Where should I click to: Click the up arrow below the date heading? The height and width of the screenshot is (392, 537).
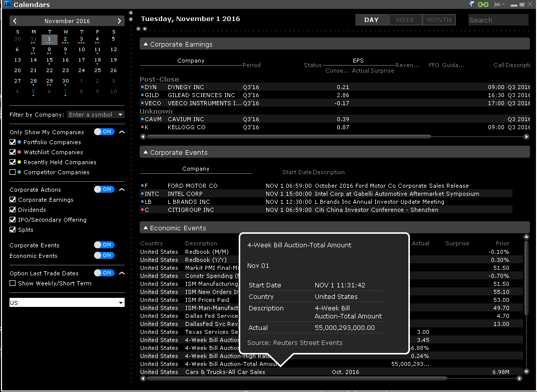click(x=138, y=29)
